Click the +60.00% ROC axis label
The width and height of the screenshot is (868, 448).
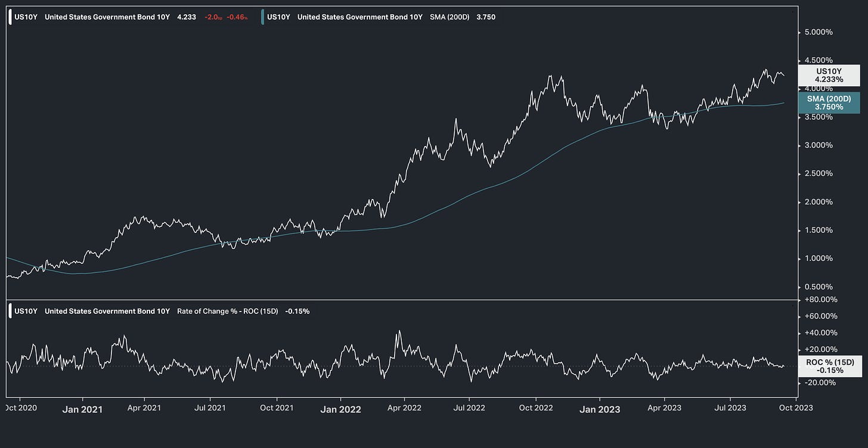coord(820,316)
